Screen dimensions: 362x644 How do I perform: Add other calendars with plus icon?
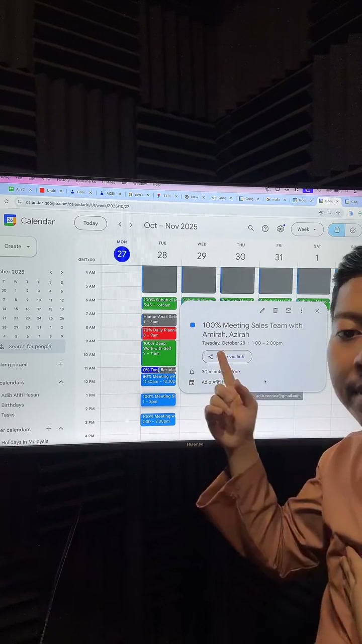(x=49, y=428)
